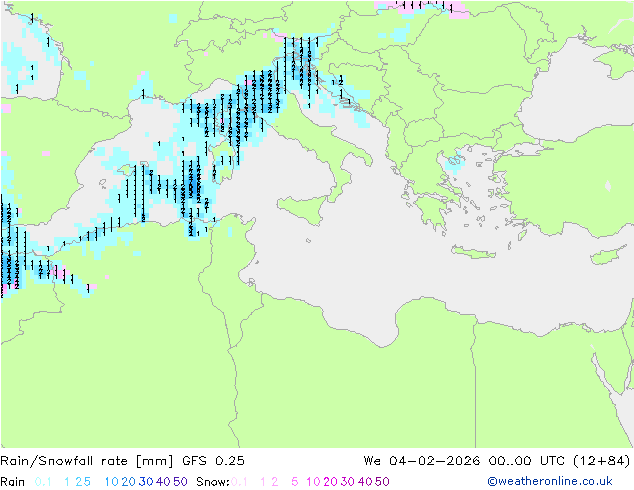
Task: Pick the Snow legend value 50
Action: coord(383,482)
